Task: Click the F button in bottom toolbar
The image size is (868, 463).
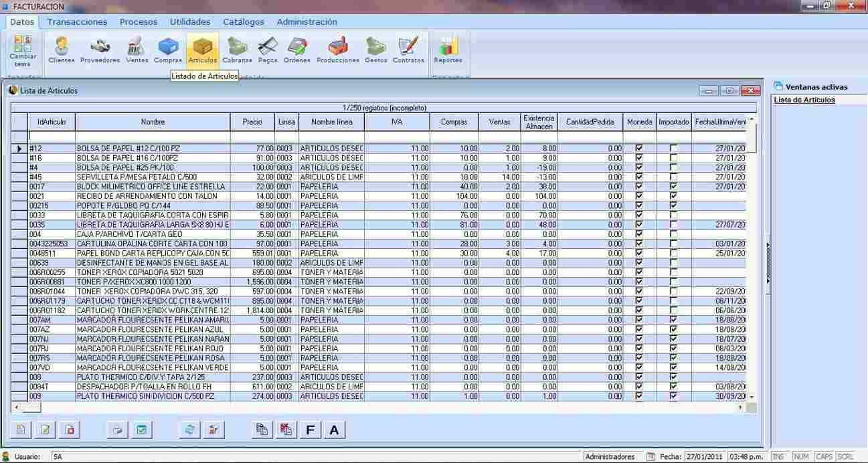Action: [x=310, y=430]
